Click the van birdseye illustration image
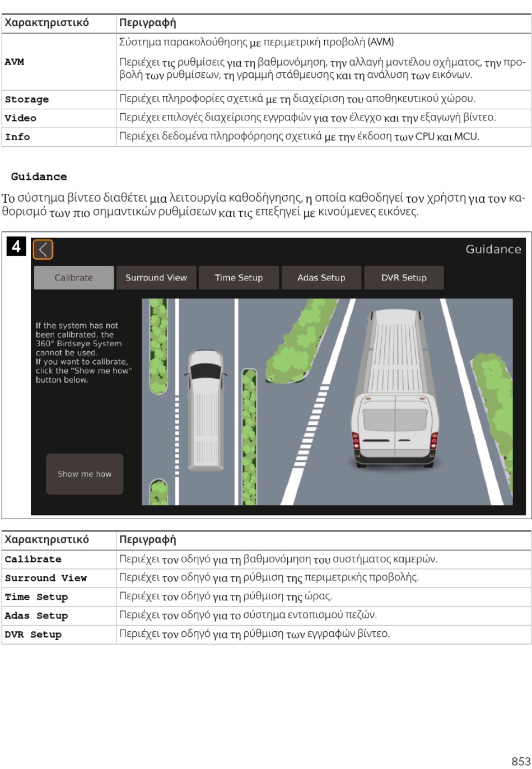This screenshot has width=532, height=769. pyautogui.click(x=327, y=402)
